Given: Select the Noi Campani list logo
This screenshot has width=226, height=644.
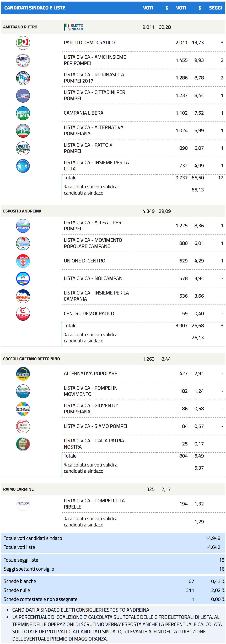Looking at the screenshot, I should 23,278.
